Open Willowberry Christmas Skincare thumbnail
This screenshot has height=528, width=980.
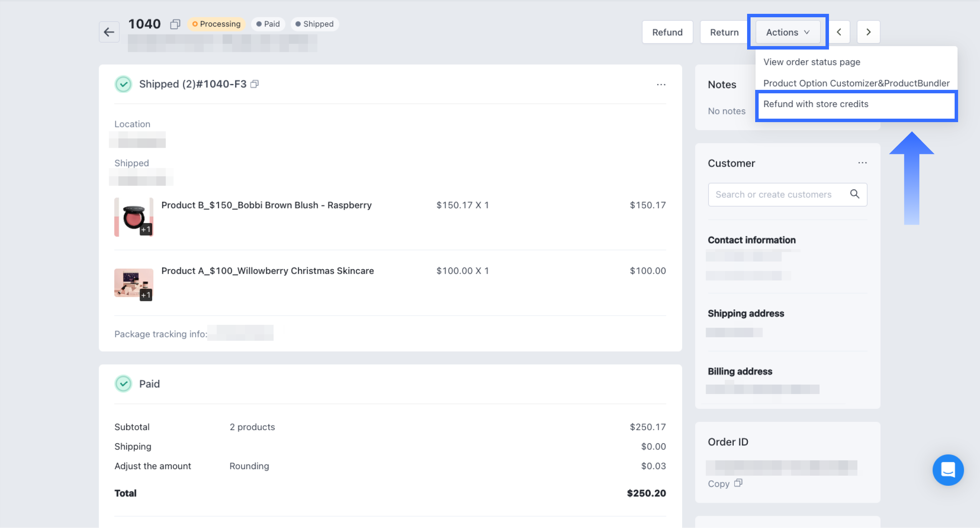(x=133, y=283)
